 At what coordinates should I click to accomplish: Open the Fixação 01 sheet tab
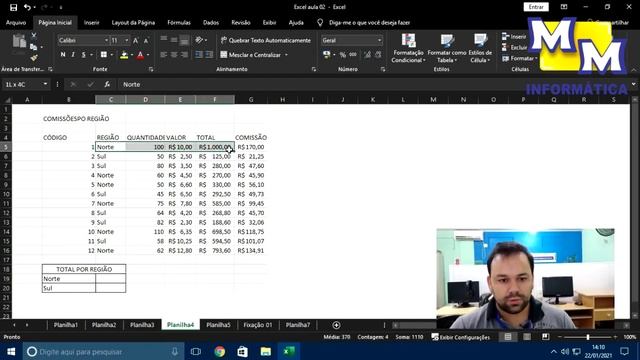[258, 325]
